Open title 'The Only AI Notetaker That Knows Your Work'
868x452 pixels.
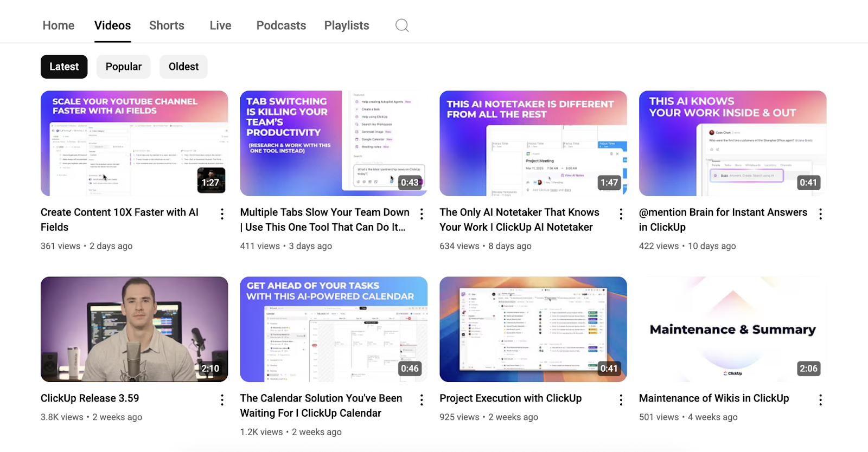[519, 219]
